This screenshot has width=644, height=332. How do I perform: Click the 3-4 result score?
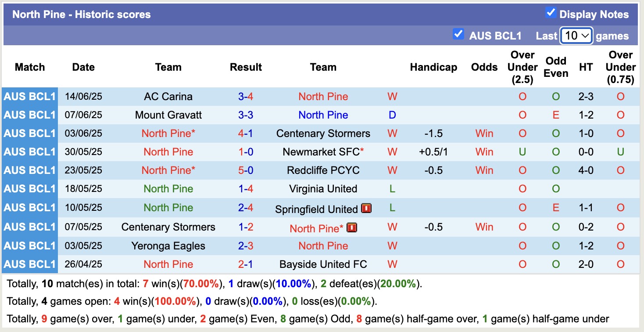(246, 97)
